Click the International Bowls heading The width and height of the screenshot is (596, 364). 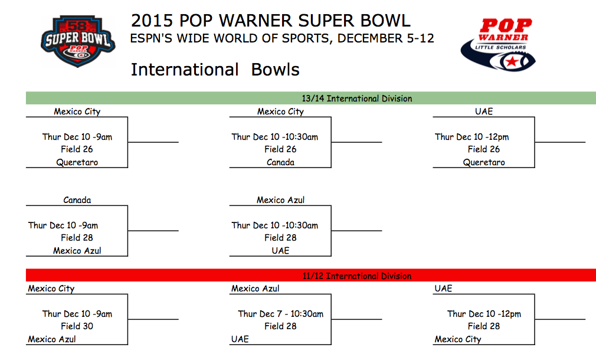click(x=215, y=70)
